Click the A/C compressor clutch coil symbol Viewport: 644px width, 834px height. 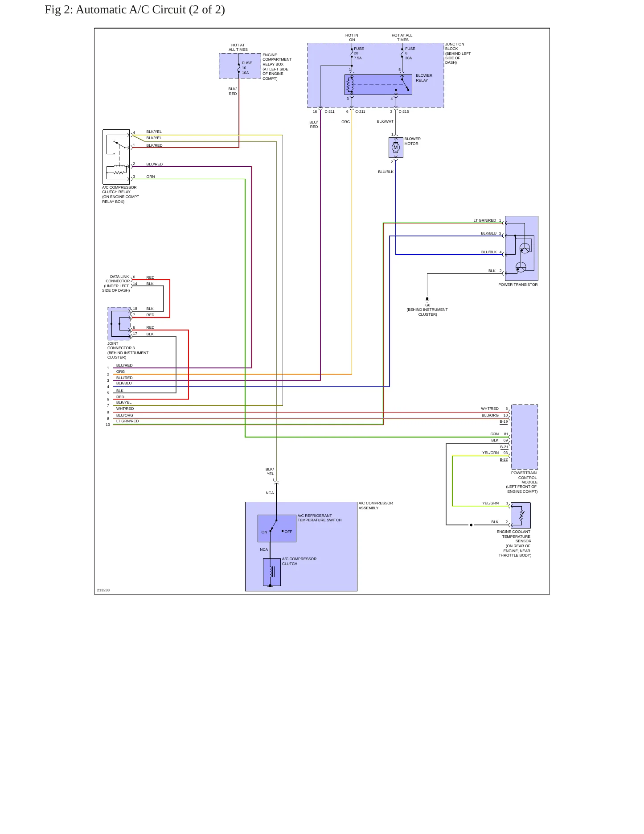click(x=272, y=572)
